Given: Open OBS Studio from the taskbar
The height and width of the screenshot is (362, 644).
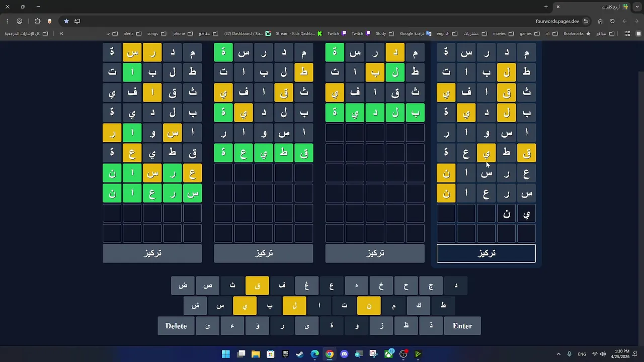Looking at the screenshot, I should pos(404,354).
